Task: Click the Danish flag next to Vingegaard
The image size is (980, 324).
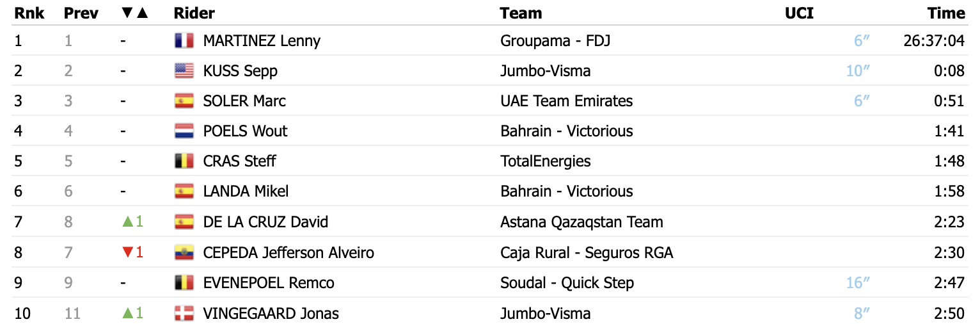Action: tap(184, 314)
